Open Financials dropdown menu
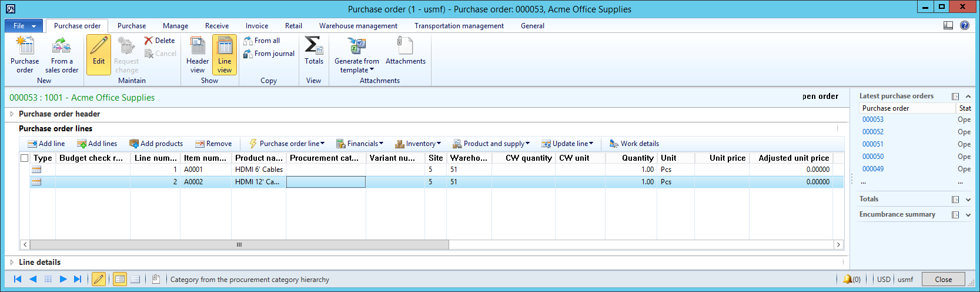 360,144
